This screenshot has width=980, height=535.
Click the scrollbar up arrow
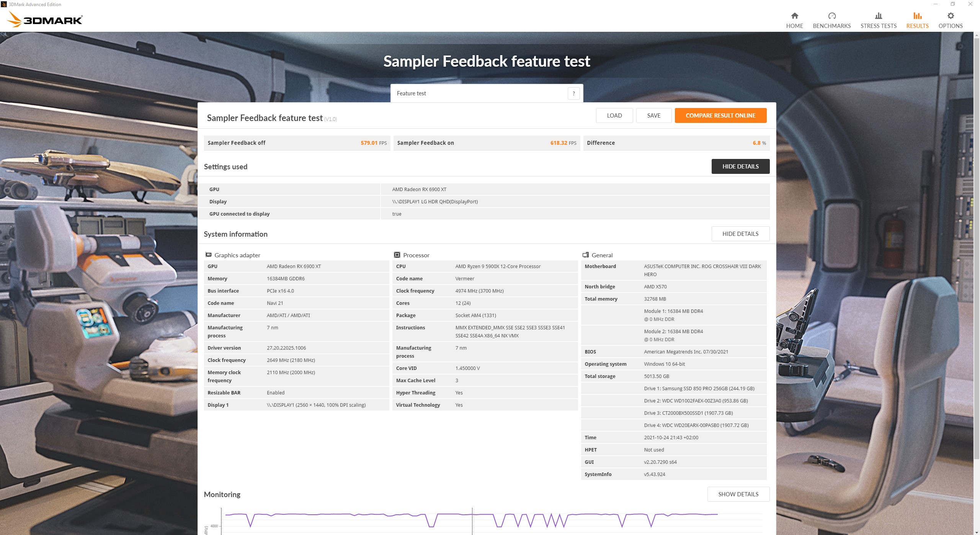click(x=976, y=35)
